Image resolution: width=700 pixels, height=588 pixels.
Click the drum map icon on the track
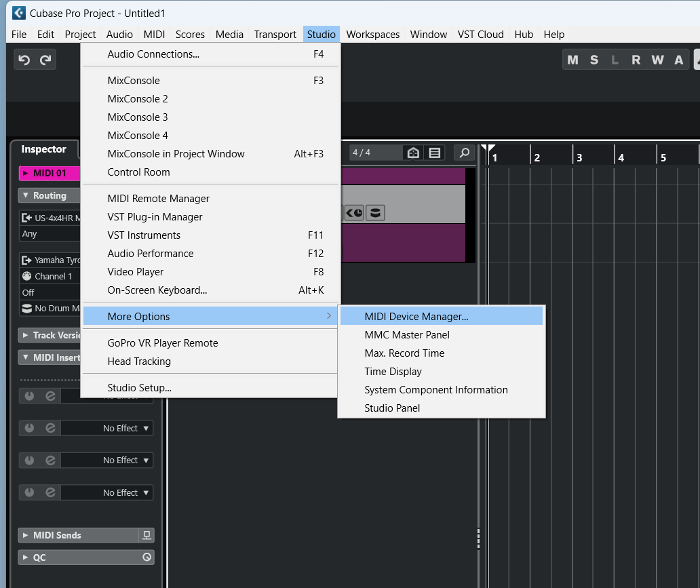click(x=375, y=213)
